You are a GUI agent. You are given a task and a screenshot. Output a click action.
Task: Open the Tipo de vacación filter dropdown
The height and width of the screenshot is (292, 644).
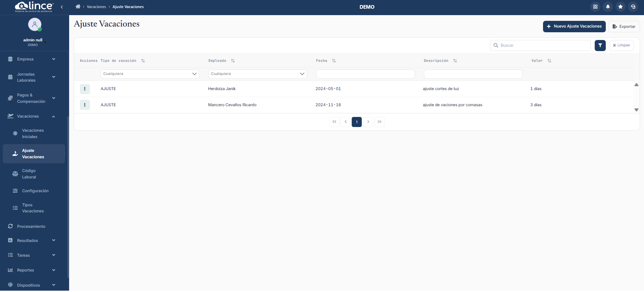pyautogui.click(x=150, y=74)
